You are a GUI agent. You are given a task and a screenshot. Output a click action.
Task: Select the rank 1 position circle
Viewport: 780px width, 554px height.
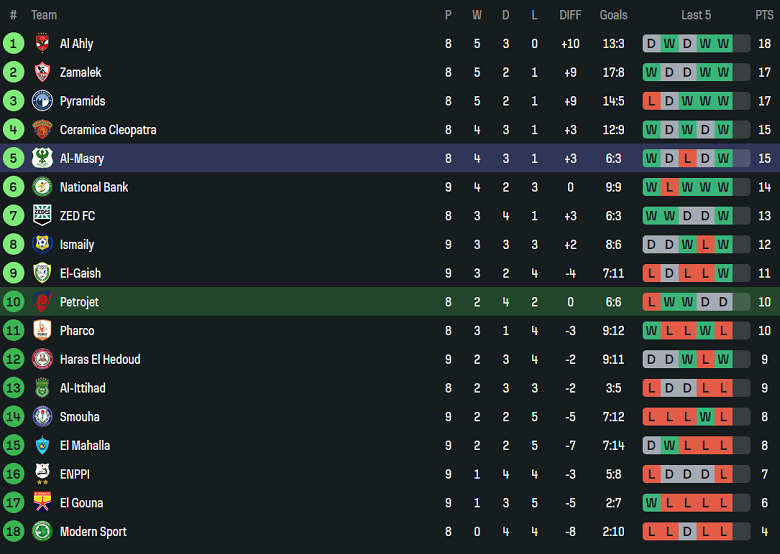click(x=13, y=44)
